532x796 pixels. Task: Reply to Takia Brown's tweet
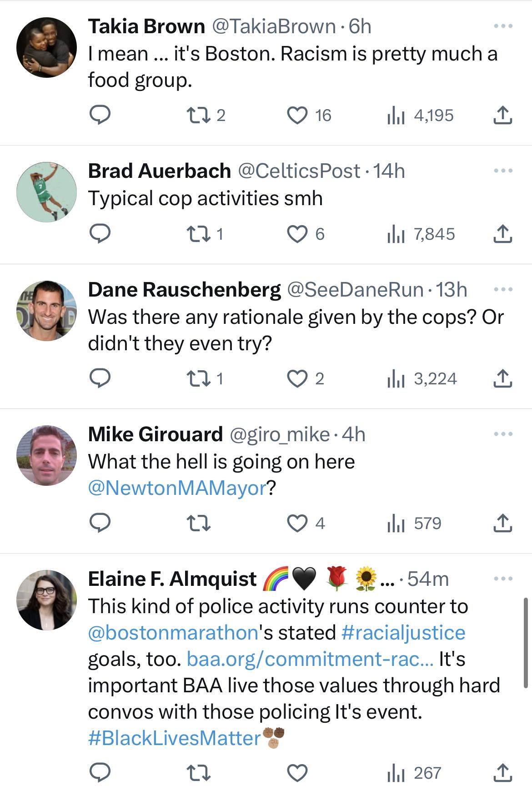(99, 115)
